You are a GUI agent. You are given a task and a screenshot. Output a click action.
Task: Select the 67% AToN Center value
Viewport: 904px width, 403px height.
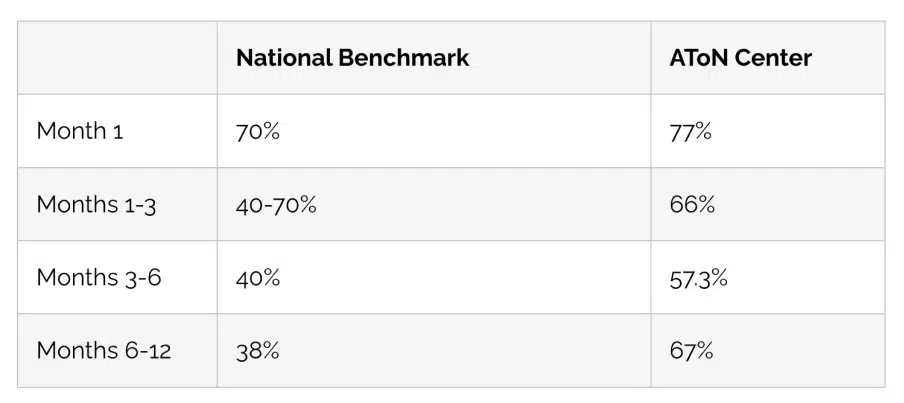click(x=691, y=350)
